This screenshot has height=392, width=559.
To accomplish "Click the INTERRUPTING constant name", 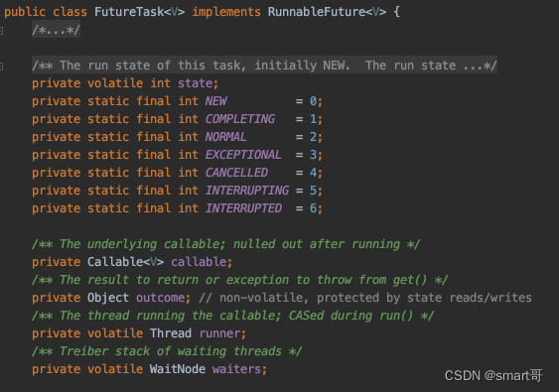I will pos(247,191).
